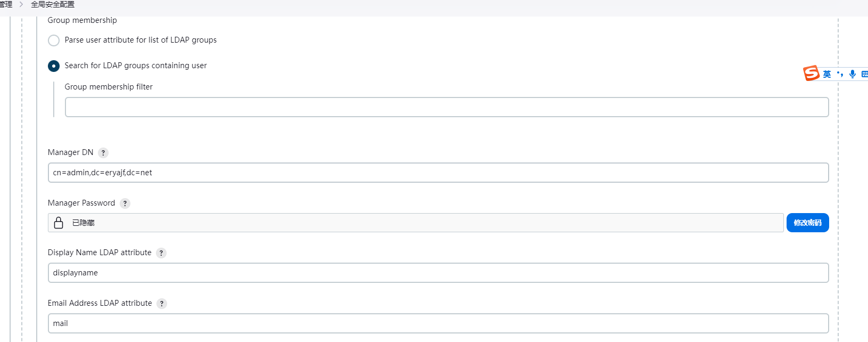Open Display Name LDAP attribute help
This screenshot has height=342, width=868.
[161, 253]
